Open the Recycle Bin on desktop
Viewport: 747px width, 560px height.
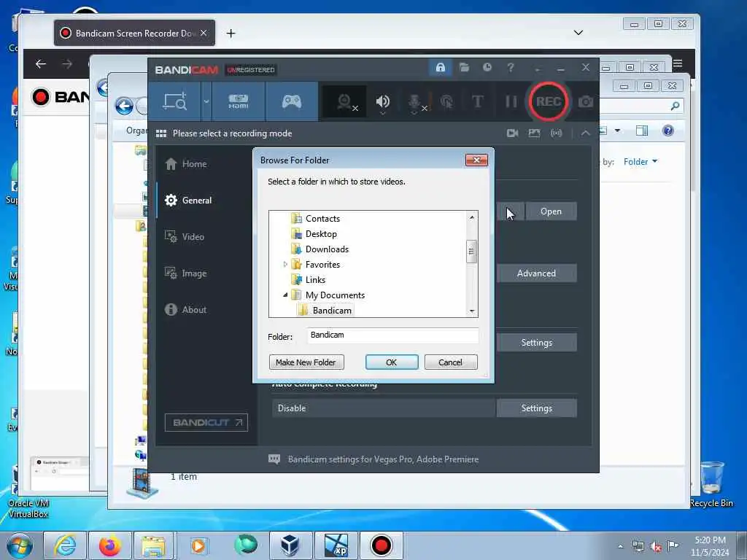[712, 484]
